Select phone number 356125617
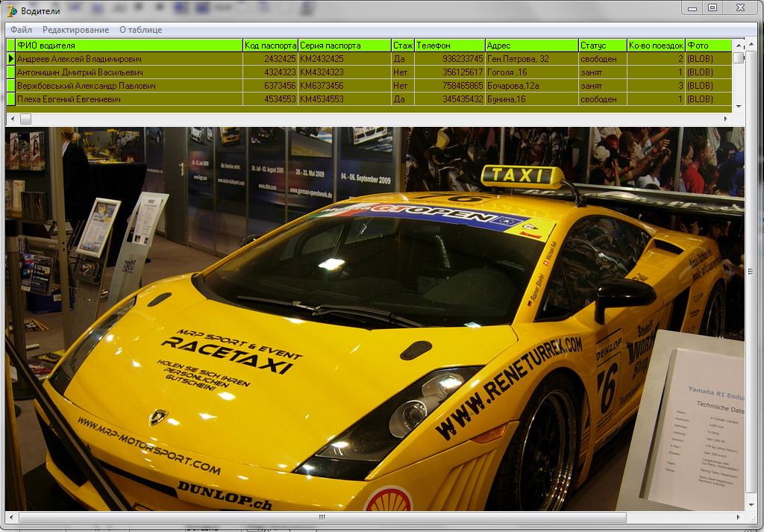Image resolution: width=764 pixels, height=532 pixels. (x=450, y=72)
